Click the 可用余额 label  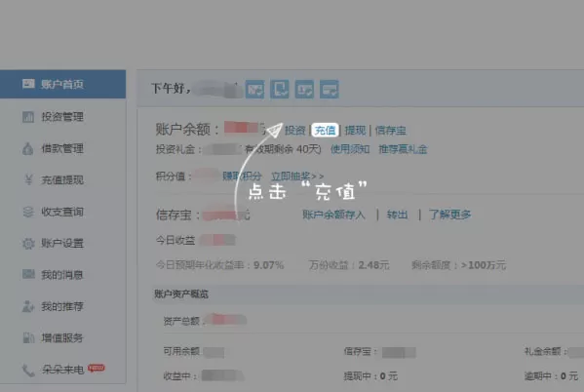point(181,351)
